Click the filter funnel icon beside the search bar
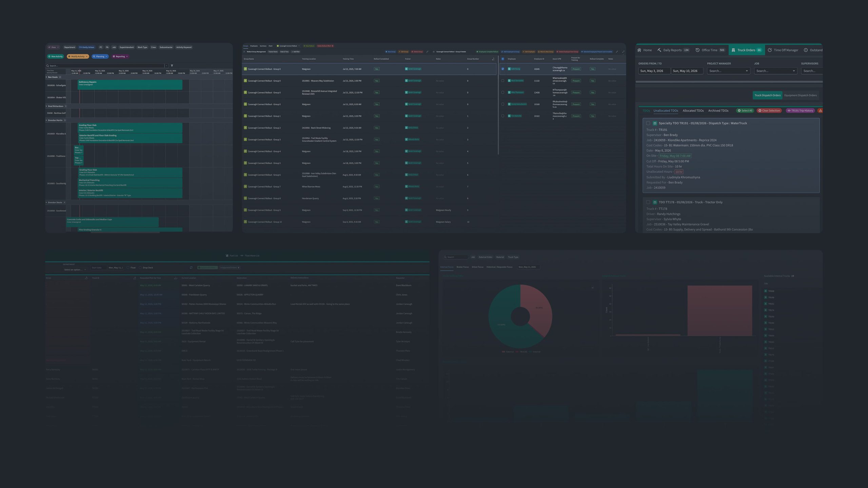 [172, 66]
